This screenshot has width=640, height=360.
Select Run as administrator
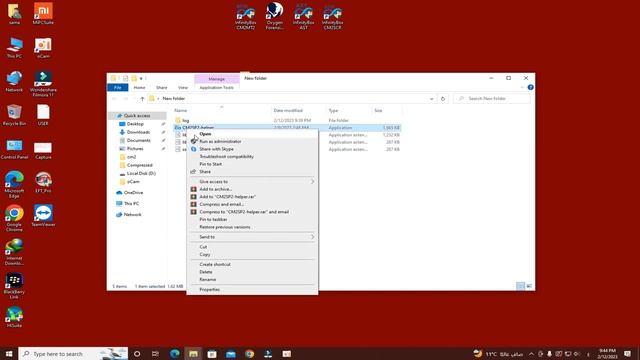[220, 142]
